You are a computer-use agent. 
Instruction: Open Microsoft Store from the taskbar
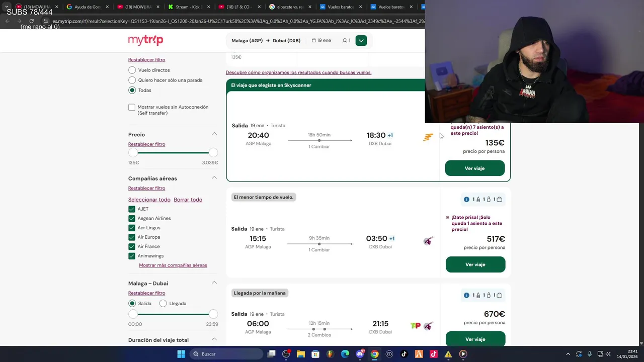315,354
